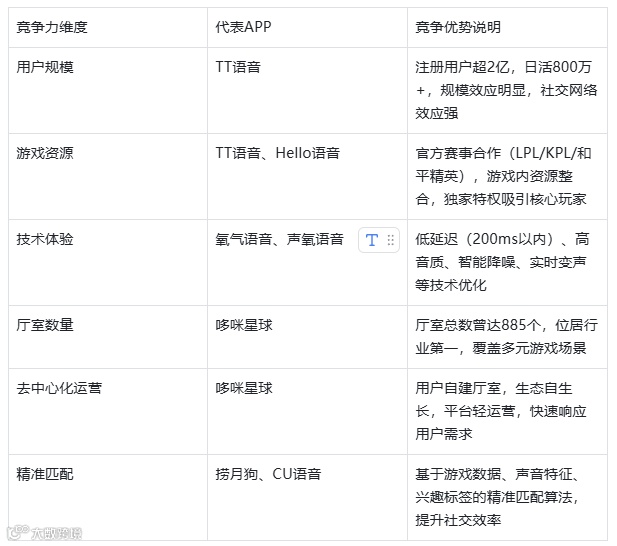
Task: Click the line "提升社交效率"
Action: click(x=458, y=520)
